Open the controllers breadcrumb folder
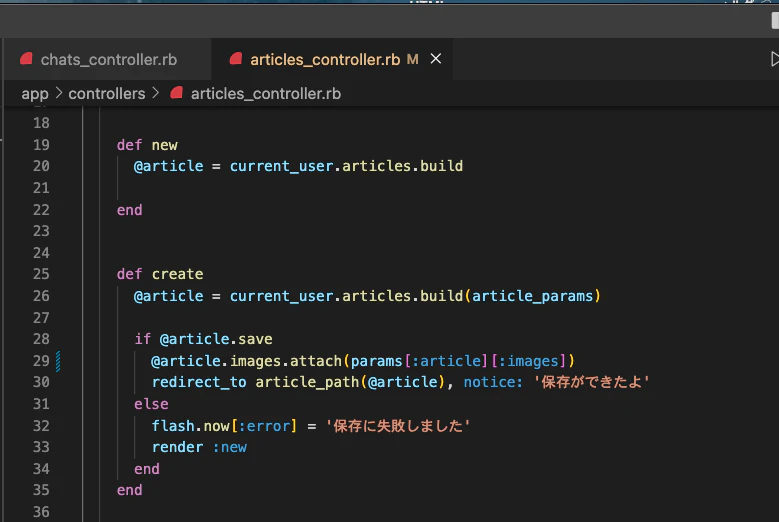 point(107,93)
